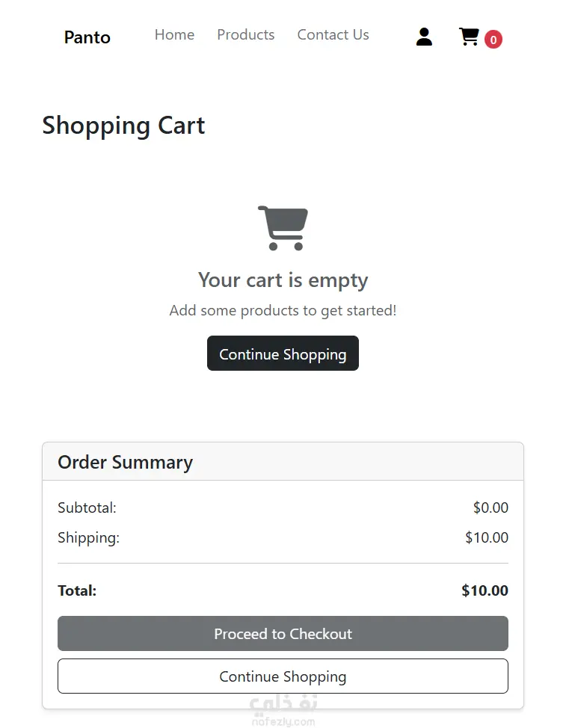Viewport: 566px width, 728px height.
Task: Click the large gray empty cart icon
Action: click(283, 228)
